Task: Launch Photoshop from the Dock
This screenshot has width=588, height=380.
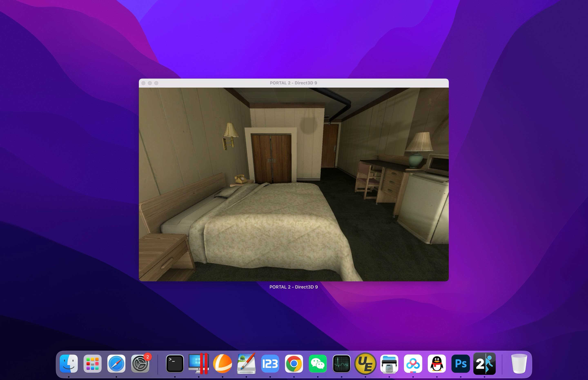Action: pos(461,363)
